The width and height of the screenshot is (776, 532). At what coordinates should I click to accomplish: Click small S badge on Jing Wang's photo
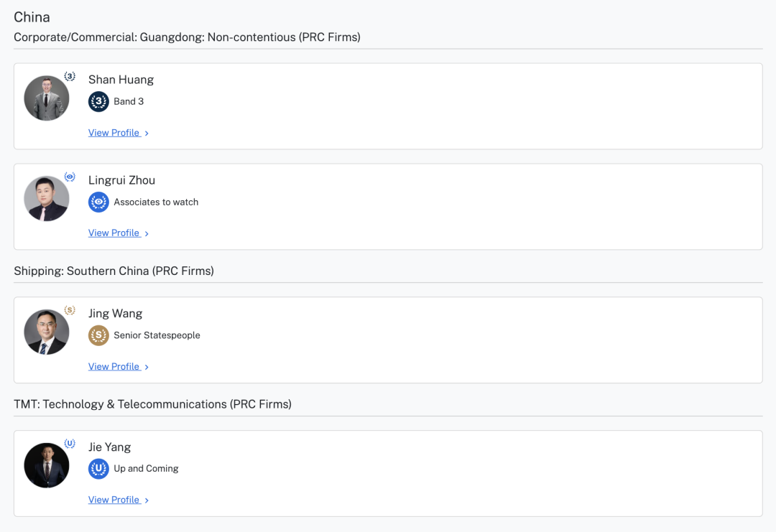(x=70, y=310)
